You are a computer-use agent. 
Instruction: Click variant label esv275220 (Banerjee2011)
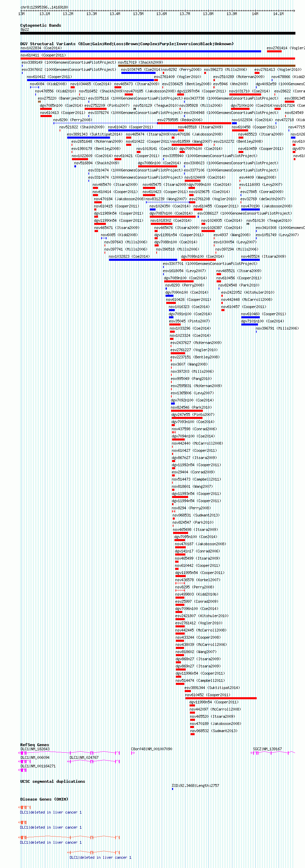coord(62,98)
